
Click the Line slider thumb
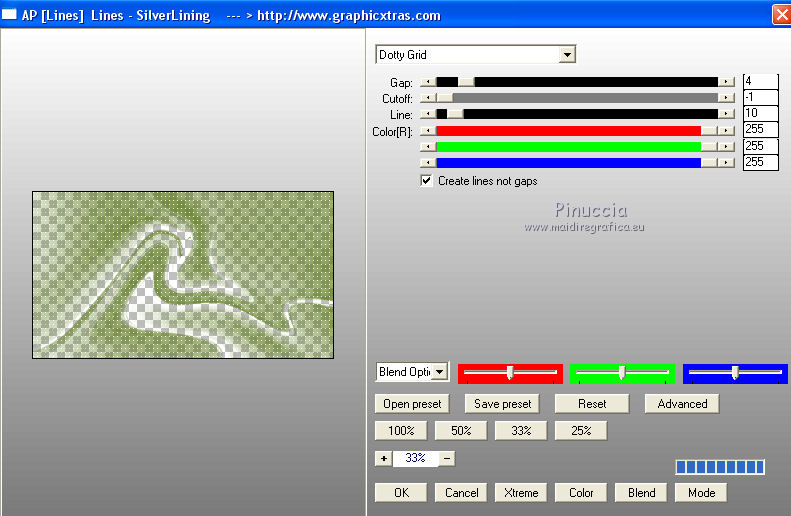455,114
